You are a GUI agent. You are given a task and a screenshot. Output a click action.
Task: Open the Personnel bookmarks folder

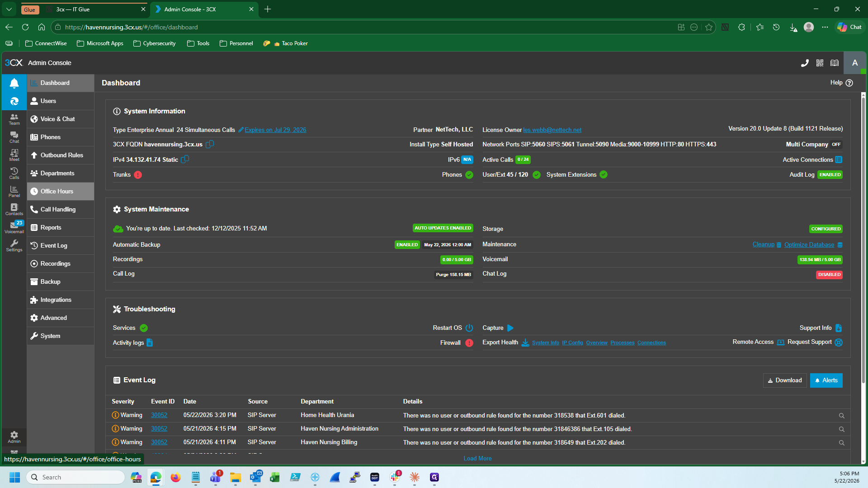point(236,43)
